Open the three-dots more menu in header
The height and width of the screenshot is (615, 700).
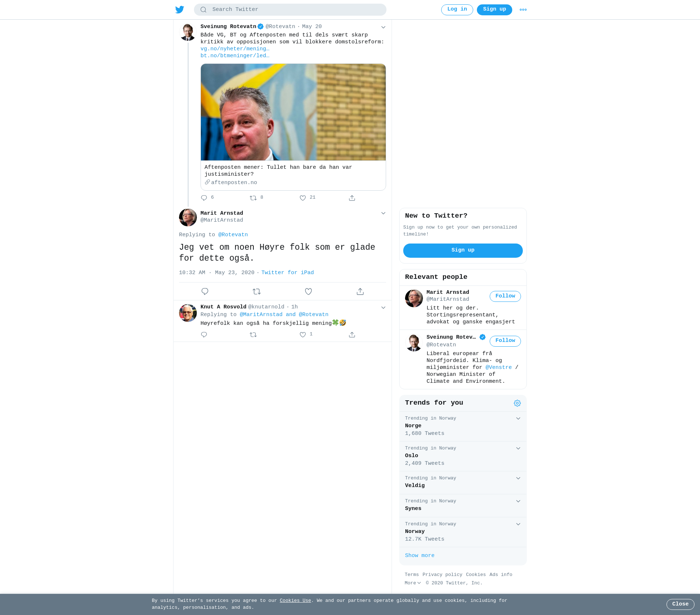pos(523,10)
